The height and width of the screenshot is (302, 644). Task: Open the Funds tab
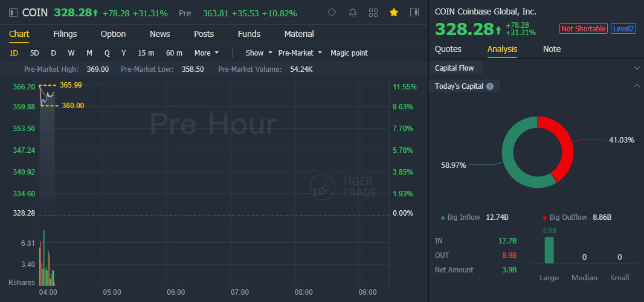pyautogui.click(x=249, y=34)
